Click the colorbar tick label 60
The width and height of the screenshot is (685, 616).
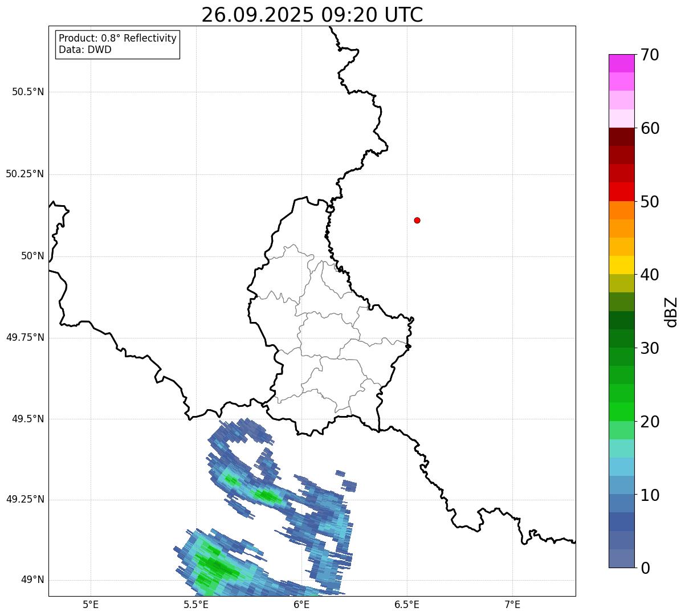point(650,128)
